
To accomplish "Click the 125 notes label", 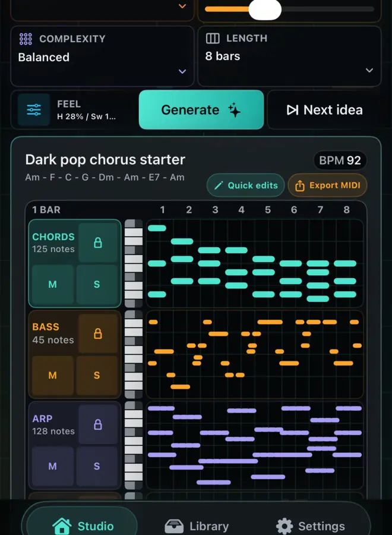I will click(53, 249).
